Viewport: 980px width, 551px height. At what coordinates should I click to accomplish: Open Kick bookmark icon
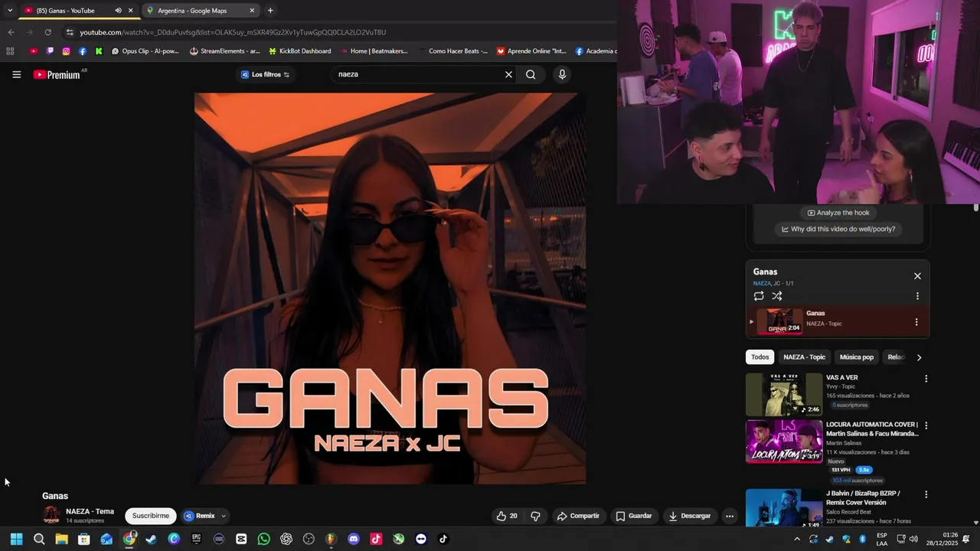pos(99,51)
